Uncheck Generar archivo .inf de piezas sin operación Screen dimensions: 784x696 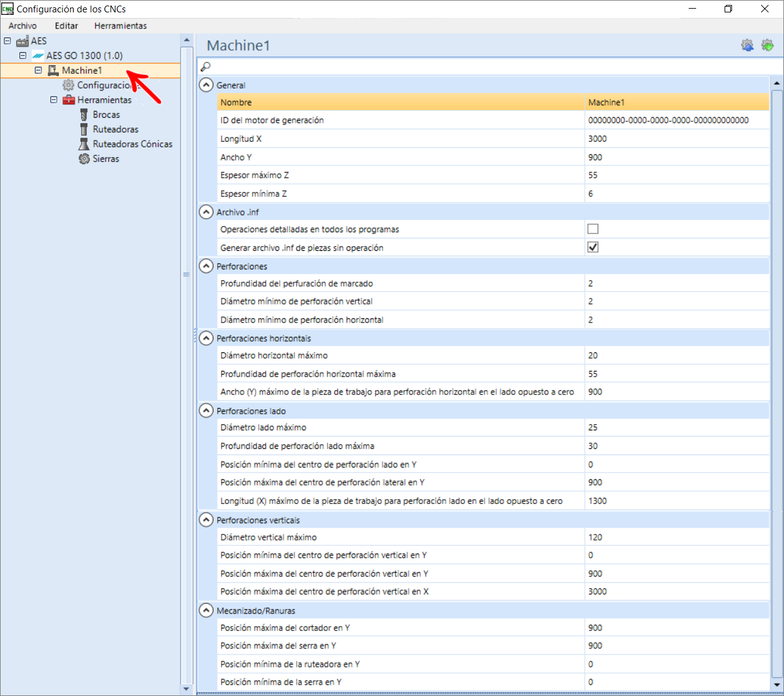click(x=593, y=247)
